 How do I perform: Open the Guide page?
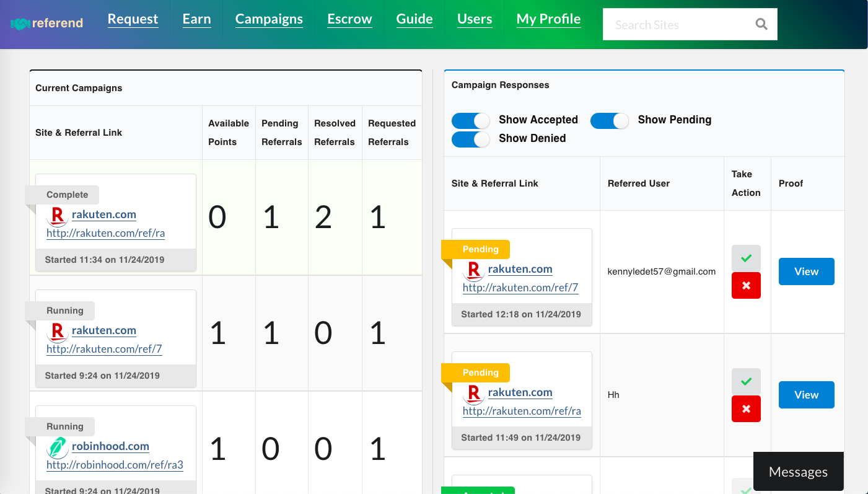414,19
